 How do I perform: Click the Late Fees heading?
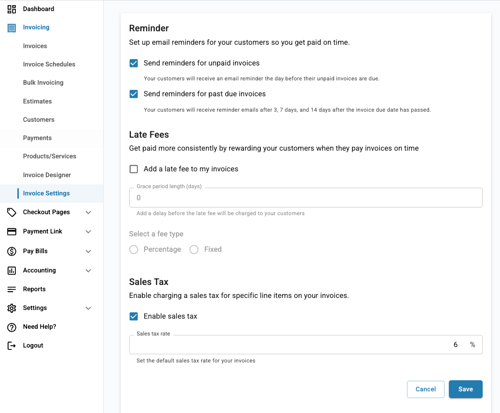149,135
